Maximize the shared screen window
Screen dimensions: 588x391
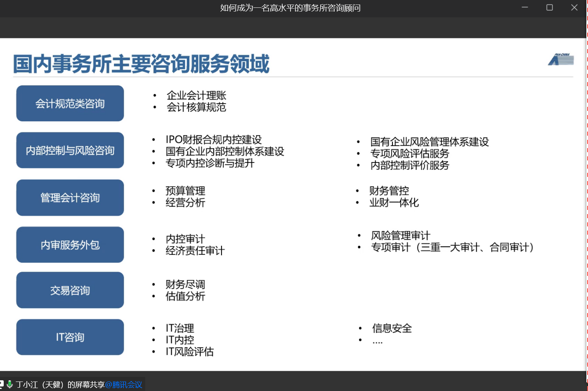coord(549,7)
